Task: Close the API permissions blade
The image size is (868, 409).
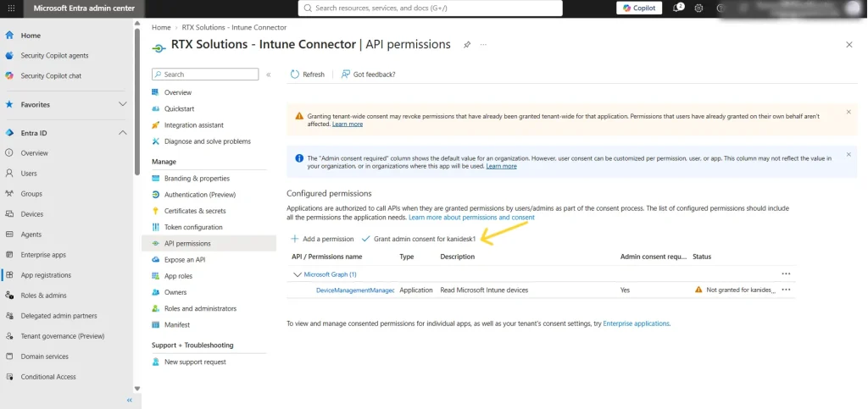Action: pyautogui.click(x=849, y=45)
